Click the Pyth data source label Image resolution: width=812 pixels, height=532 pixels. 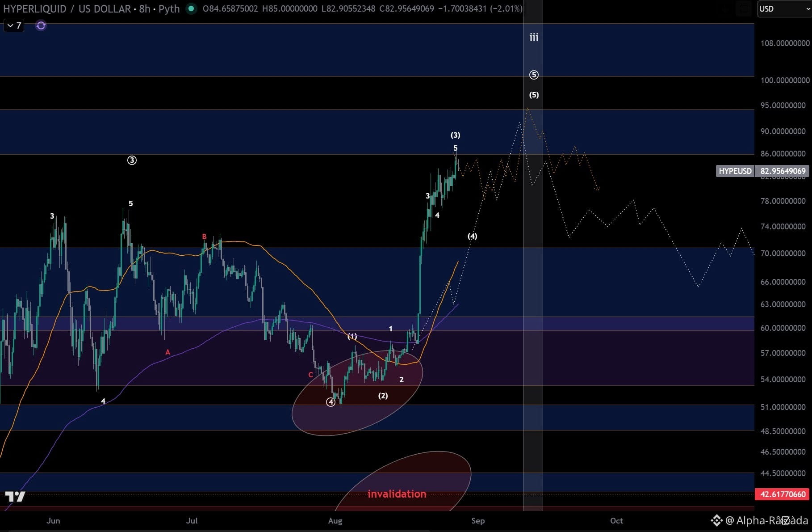(169, 8)
